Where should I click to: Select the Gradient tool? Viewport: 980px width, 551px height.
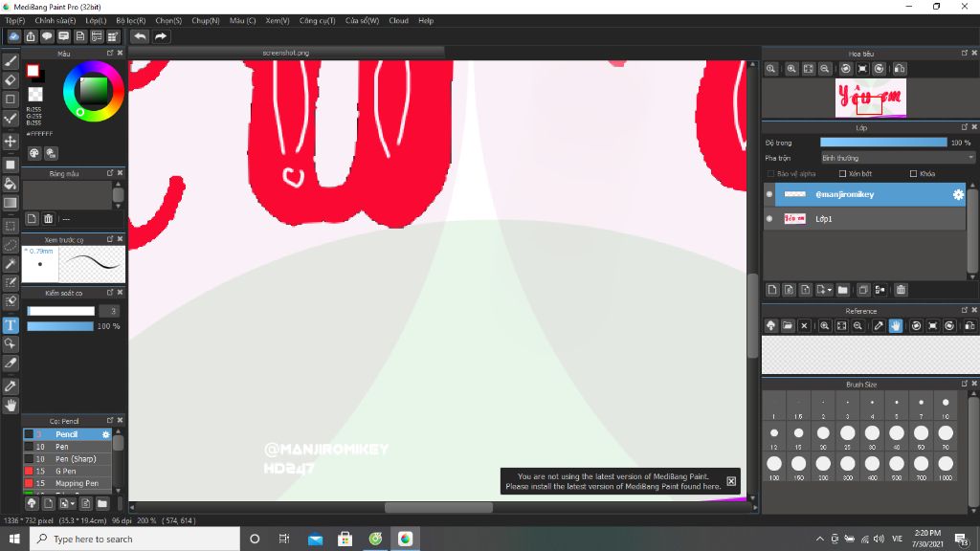pyautogui.click(x=10, y=203)
